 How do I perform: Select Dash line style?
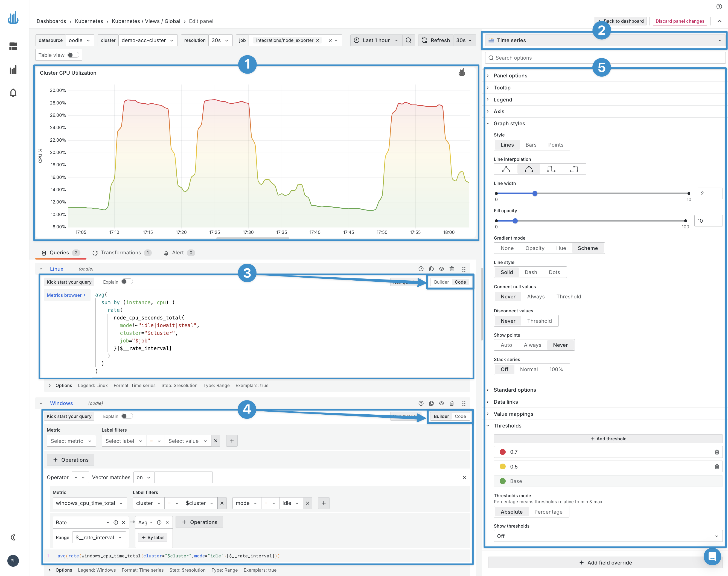[x=531, y=272]
